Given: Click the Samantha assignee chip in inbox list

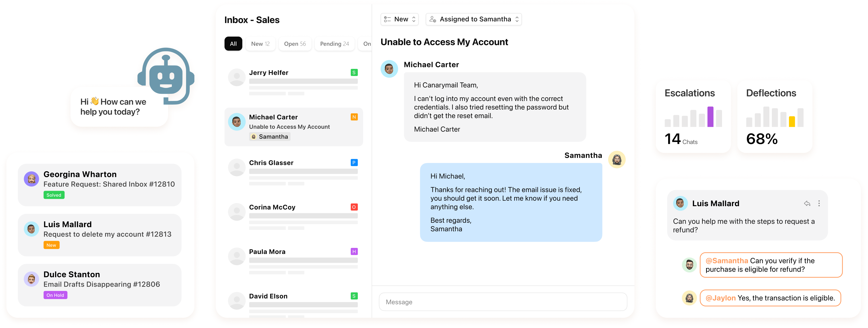Looking at the screenshot, I should pyautogui.click(x=270, y=137).
